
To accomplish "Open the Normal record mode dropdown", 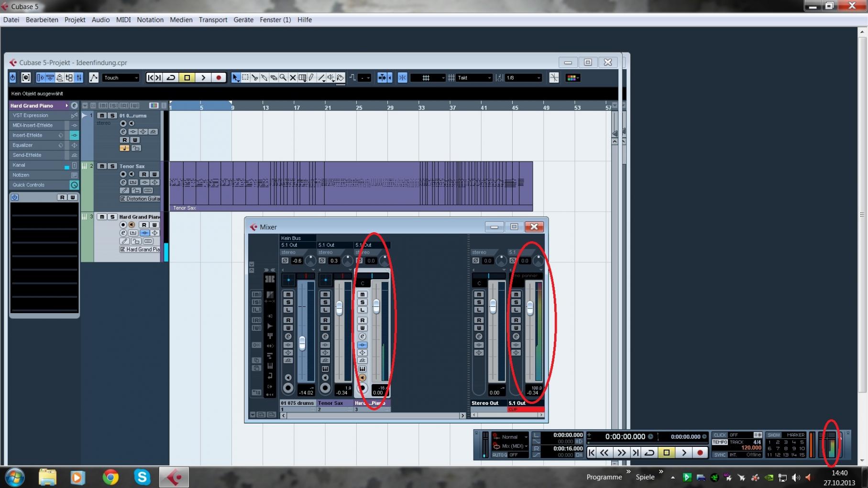I will pyautogui.click(x=511, y=437).
